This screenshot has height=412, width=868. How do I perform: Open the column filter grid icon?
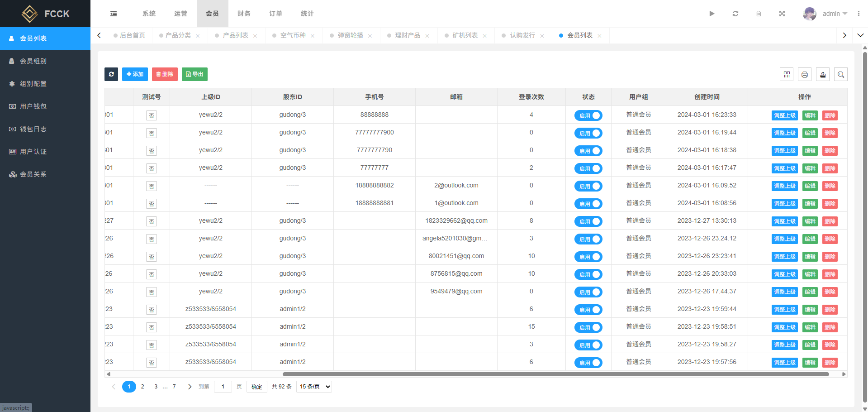[787, 75]
